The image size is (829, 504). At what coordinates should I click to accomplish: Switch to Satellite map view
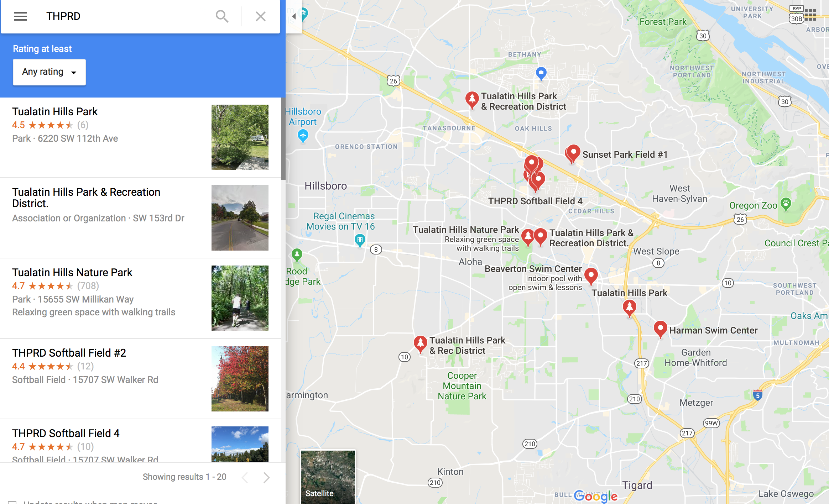pos(328,477)
